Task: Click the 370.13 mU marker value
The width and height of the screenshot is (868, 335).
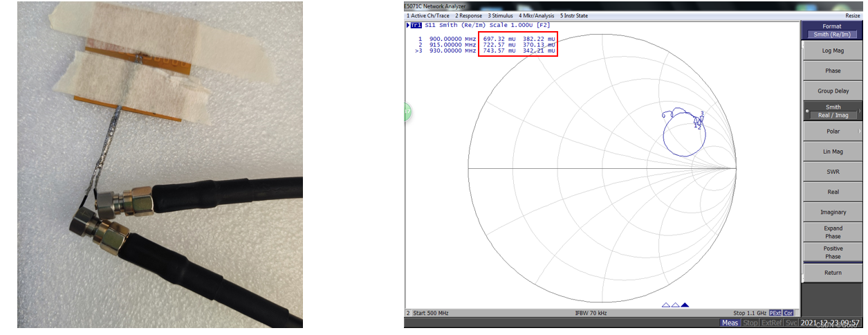Action: coord(539,44)
